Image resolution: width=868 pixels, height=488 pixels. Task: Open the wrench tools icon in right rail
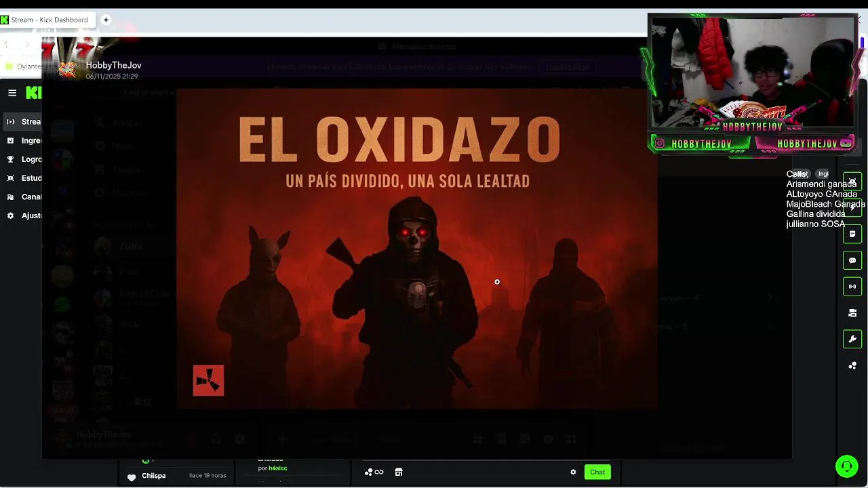[852, 339]
